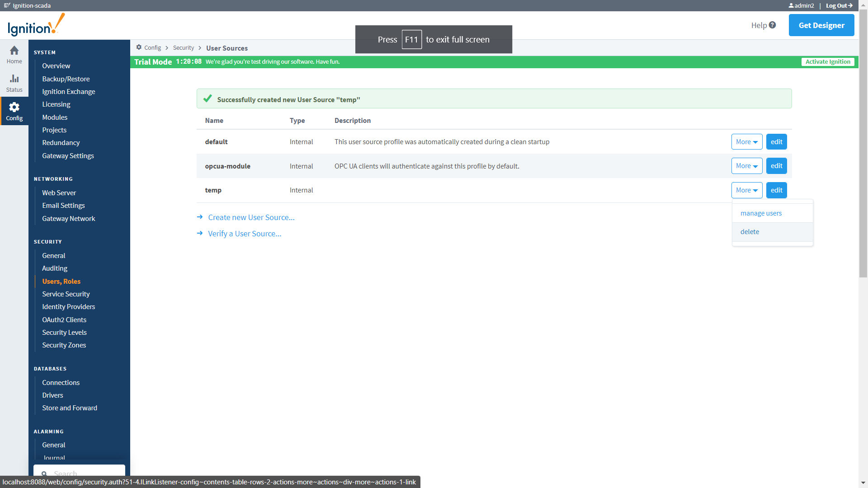
Task: Open Security Zones page
Action: [64, 345]
